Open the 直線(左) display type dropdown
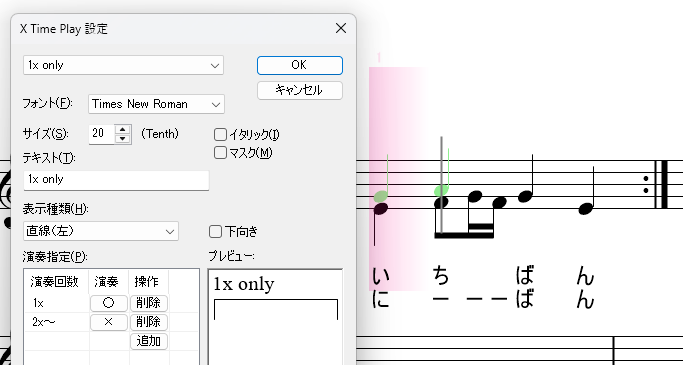The image size is (683, 365). click(x=101, y=231)
